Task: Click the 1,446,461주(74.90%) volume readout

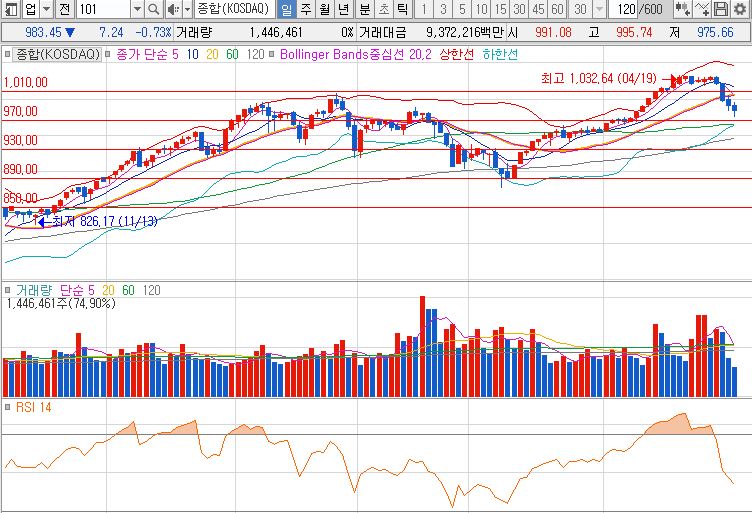Action: 61,303
